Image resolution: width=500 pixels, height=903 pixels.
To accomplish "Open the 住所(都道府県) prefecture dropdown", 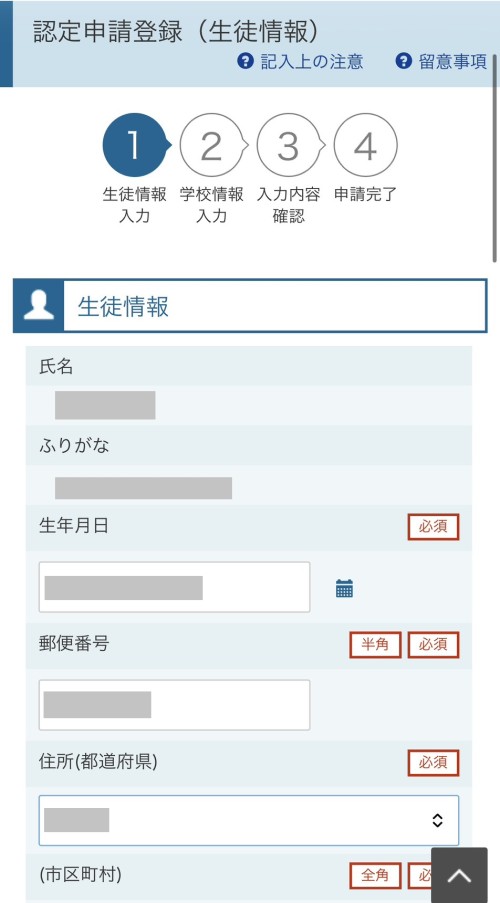I will (249, 820).
